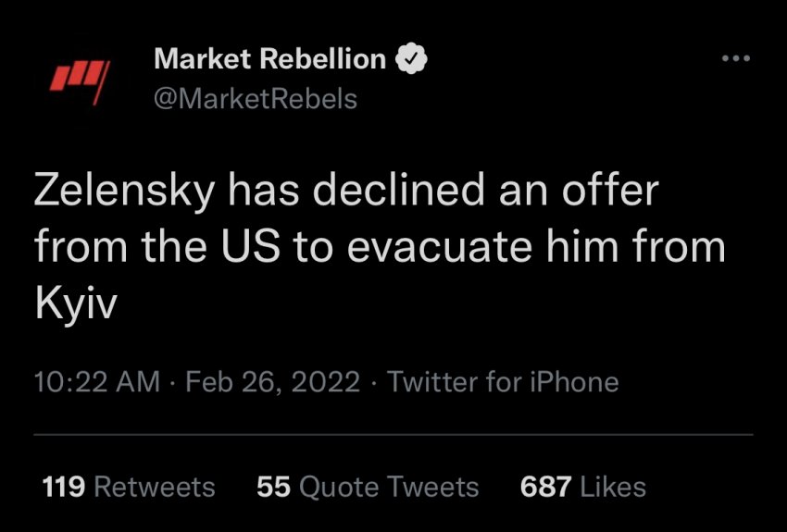Click the number 119 retweet count

click(64, 487)
